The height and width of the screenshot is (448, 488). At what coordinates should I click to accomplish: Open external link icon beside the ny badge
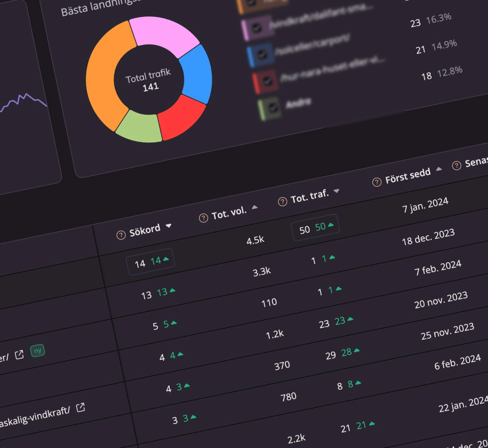point(19,355)
